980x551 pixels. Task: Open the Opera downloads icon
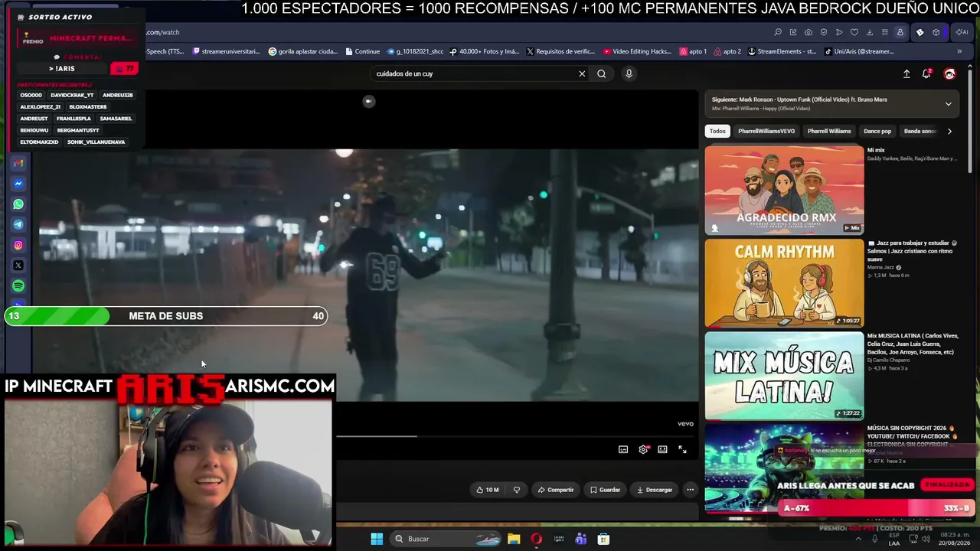click(870, 32)
